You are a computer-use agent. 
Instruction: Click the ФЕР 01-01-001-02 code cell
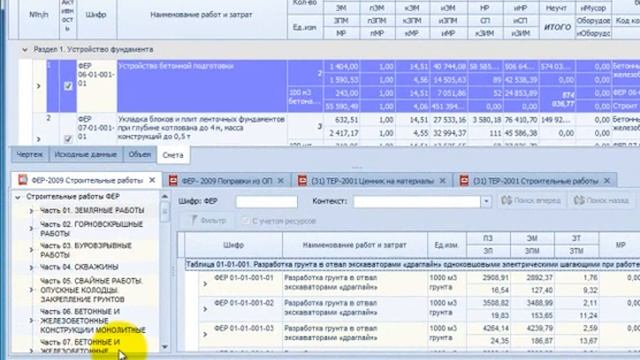pyautogui.click(x=244, y=303)
